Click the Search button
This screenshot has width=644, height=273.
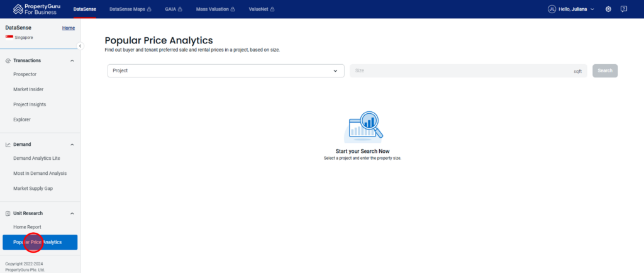pos(604,70)
